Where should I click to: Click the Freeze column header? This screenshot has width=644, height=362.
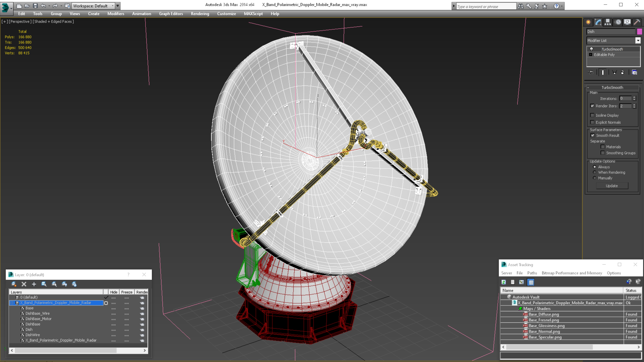[127, 292]
